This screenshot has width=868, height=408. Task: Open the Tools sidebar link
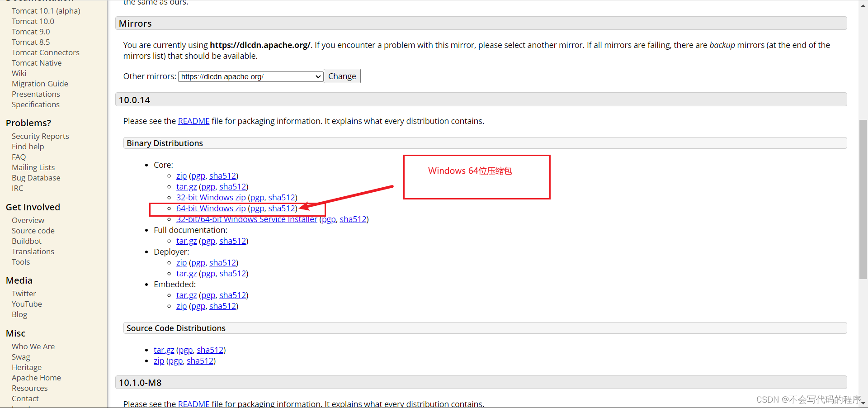tap(21, 262)
